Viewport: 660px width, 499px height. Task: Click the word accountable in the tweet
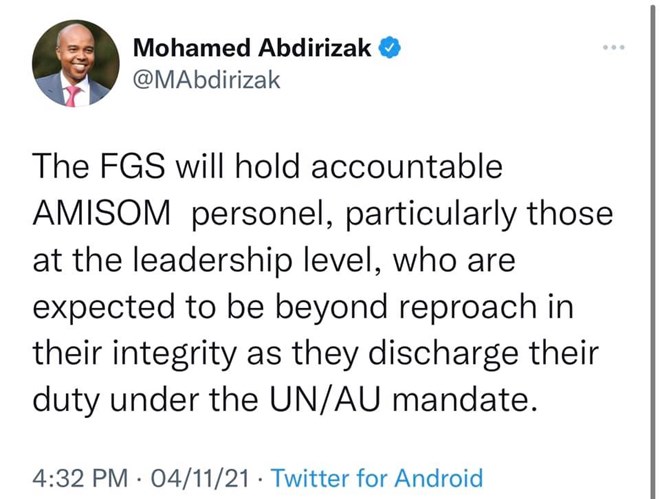(402, 168)
